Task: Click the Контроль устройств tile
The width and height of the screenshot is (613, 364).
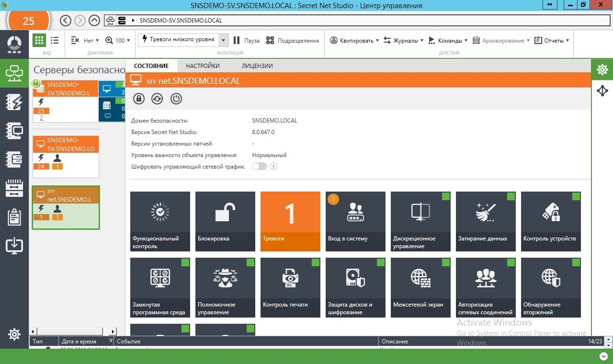Action: click(x=551, y=221)
